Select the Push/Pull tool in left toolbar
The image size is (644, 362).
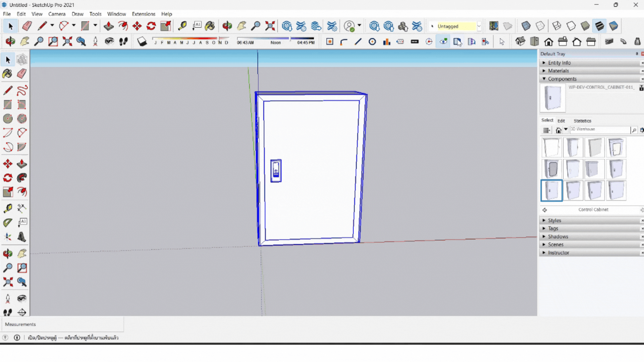tap(22, 164)
